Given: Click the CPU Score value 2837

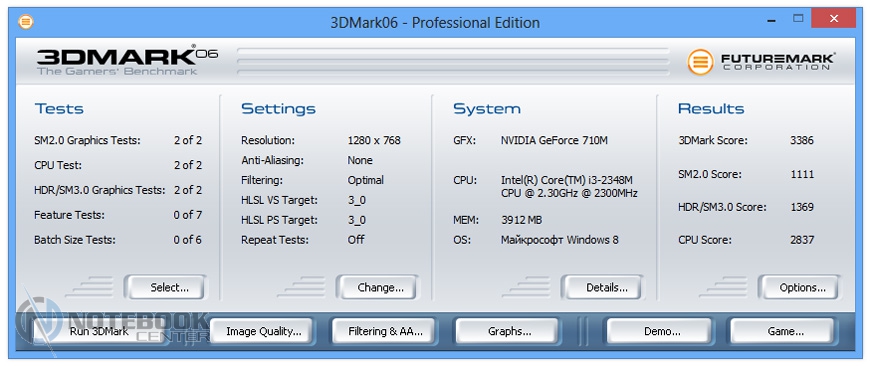Looking at the screenshot, I should pos(802,240).
